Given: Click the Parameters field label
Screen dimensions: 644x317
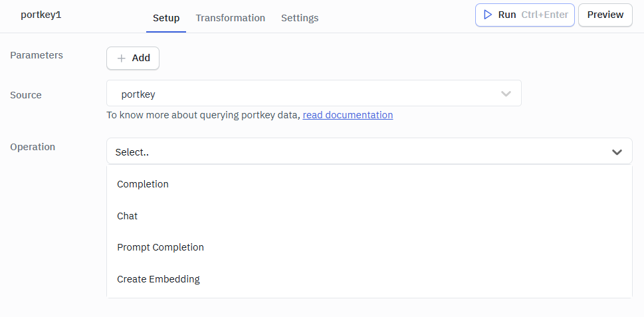Looking at the screenshot, I should [x=37, y=55].
